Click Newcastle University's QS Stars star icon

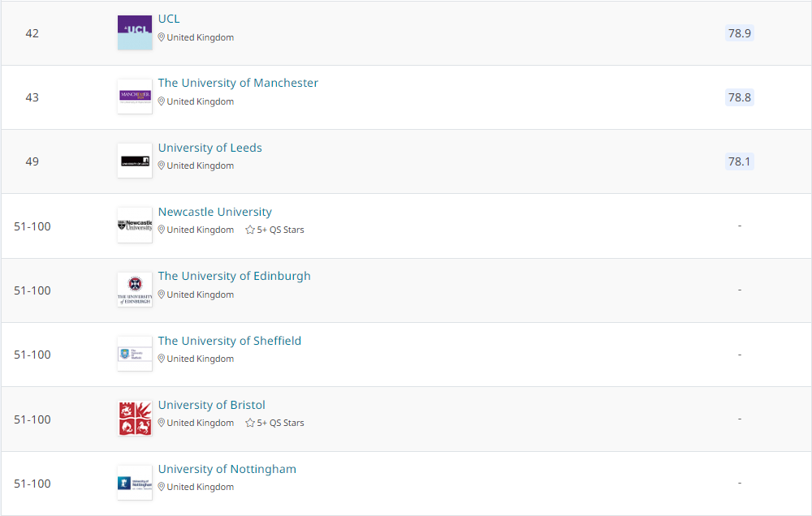pyautogui.click(x=250, y=230)
